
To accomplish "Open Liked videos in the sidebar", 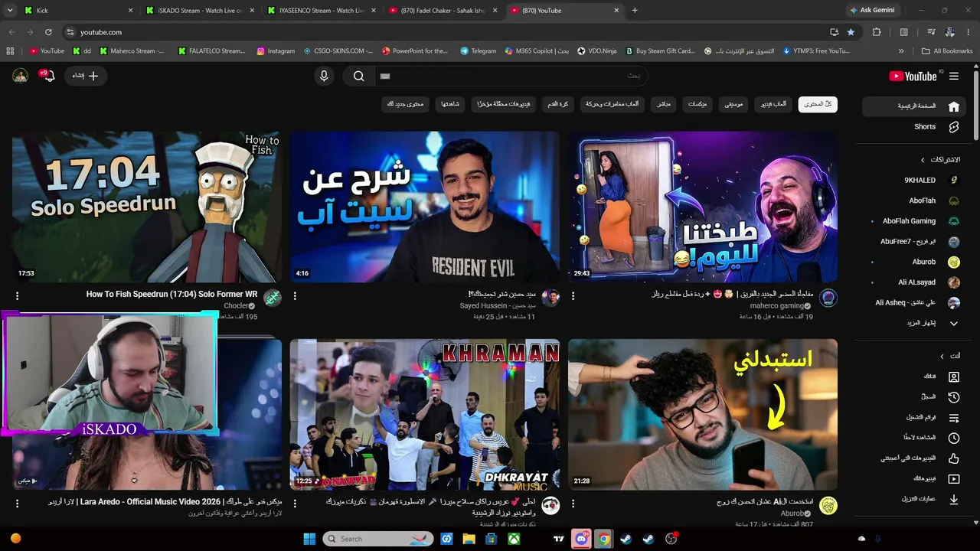I will tap(914, 458).
